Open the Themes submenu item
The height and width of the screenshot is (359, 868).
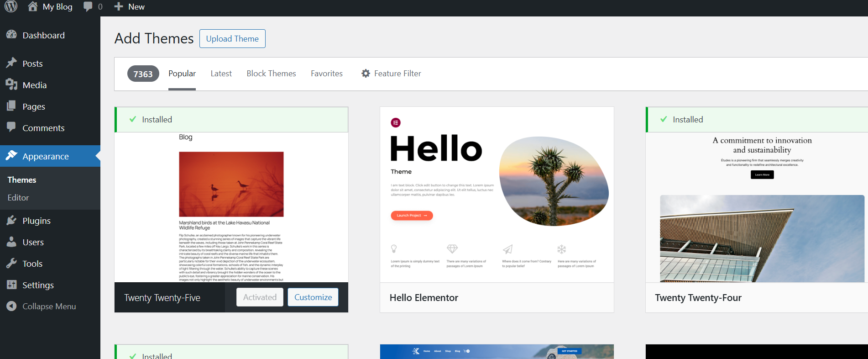[x=22, y=180]
